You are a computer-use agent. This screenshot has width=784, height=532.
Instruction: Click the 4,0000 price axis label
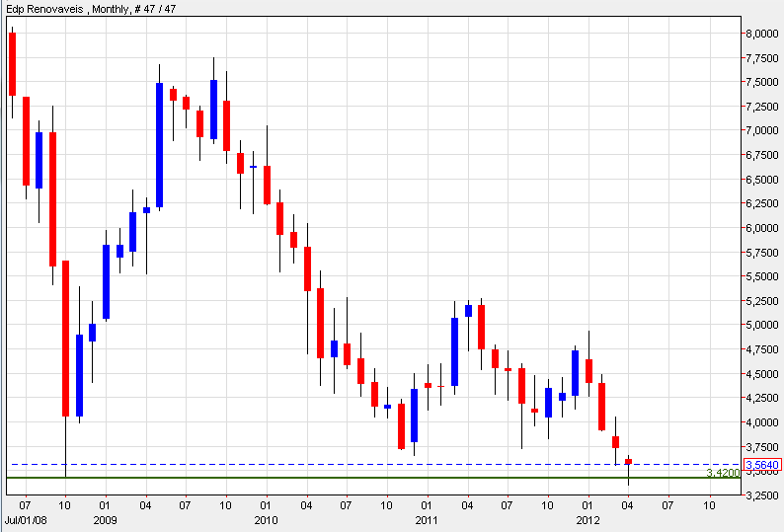click(762, 422)
